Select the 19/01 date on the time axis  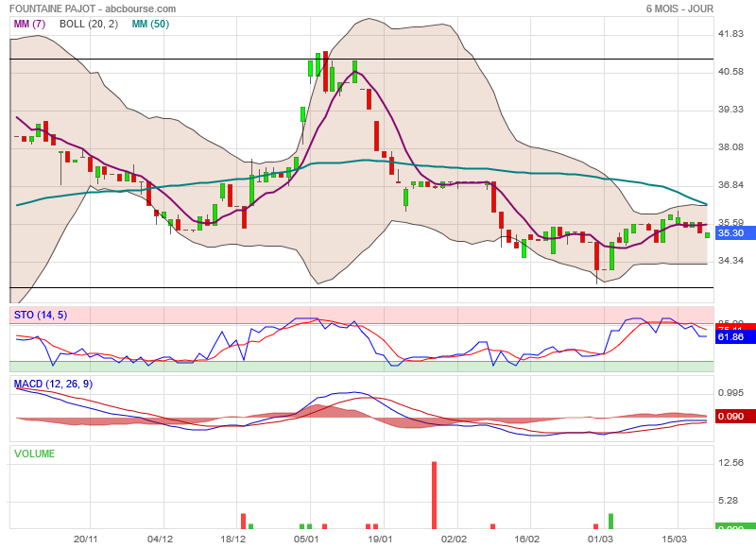click(x=380, y=539)
